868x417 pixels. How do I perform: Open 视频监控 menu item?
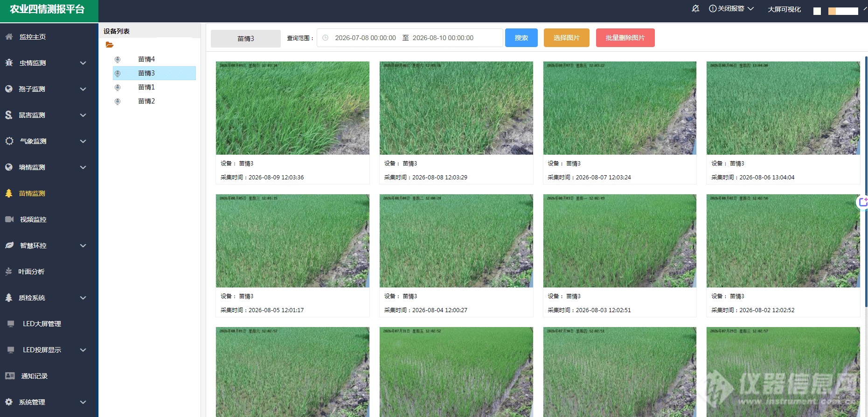click(49, 219)
